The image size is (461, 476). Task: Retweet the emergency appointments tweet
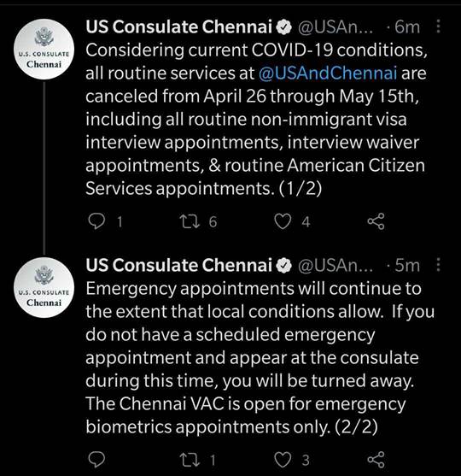tap(190, 460)
